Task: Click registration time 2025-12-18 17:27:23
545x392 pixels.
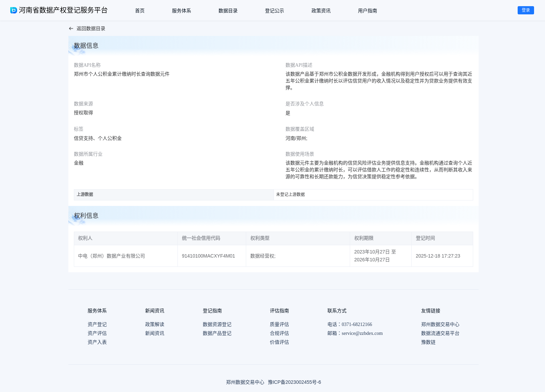Action: click(x=438, y=256)
